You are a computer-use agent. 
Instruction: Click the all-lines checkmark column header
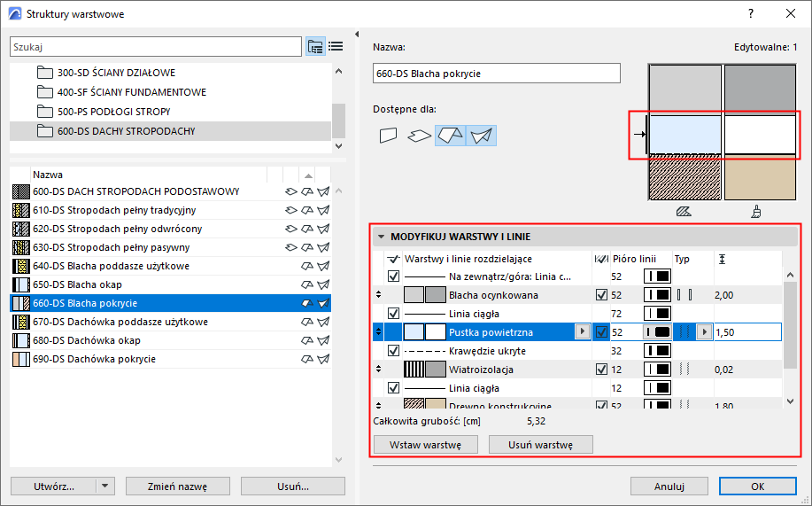click(x=393, y=259)
